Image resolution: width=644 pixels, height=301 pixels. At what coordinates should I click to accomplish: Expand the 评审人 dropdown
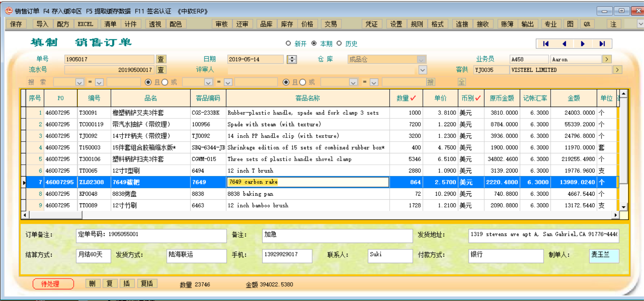[x=423, y=70]
